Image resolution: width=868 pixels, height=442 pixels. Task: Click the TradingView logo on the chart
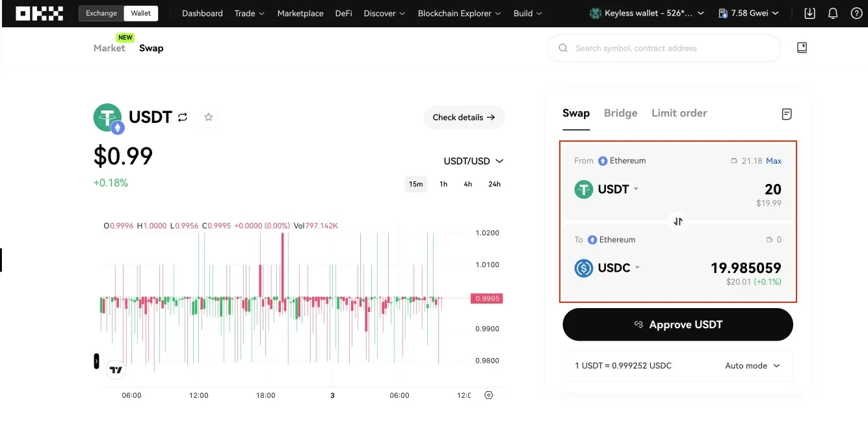click(116, 369)
